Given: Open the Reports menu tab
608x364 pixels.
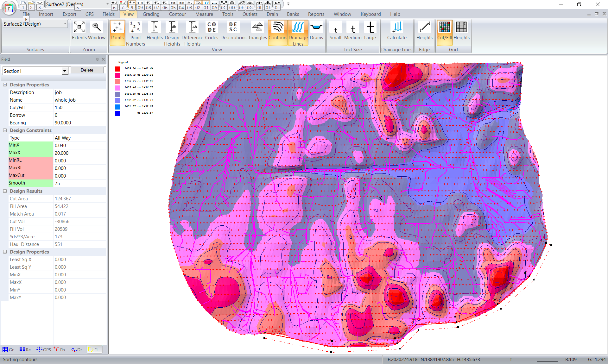Looking at the screenshot, I should (x=316, y=14).
